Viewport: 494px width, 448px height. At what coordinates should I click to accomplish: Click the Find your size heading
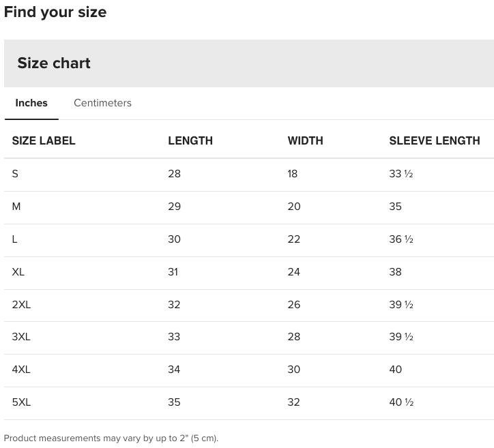pyautogui.click(x=55, y=12)
